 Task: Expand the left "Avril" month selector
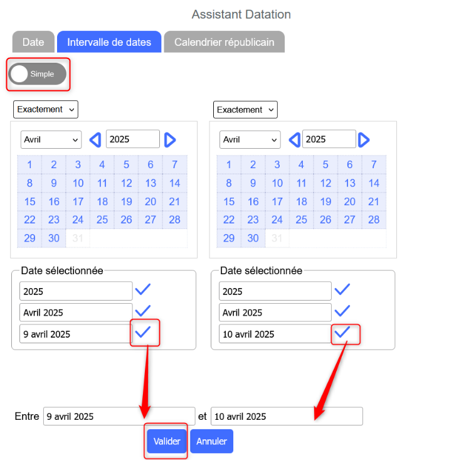click(51, 139)
